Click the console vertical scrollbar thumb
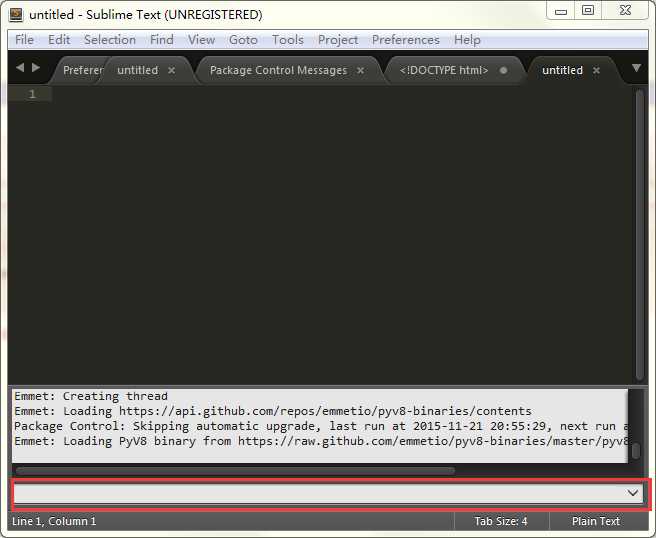Viewport: 656px width, 538px height. [636, 451]
